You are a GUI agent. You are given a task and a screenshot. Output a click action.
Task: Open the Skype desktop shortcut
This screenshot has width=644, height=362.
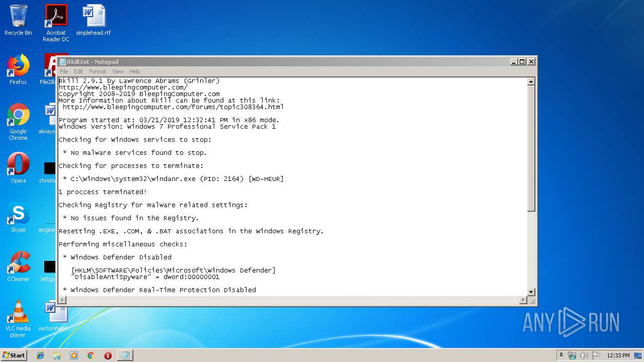[x=18, y=217]
